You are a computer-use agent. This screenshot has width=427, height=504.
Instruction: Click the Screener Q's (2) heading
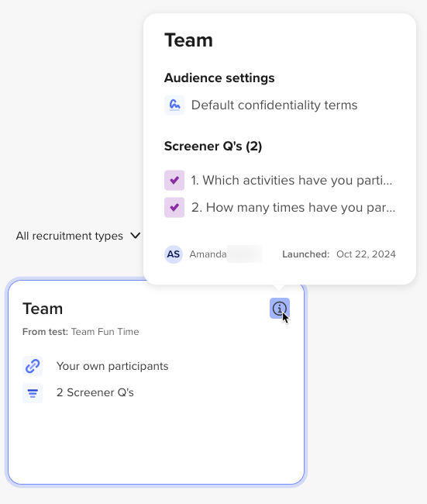pyautogui.click(x=213, y=147)
